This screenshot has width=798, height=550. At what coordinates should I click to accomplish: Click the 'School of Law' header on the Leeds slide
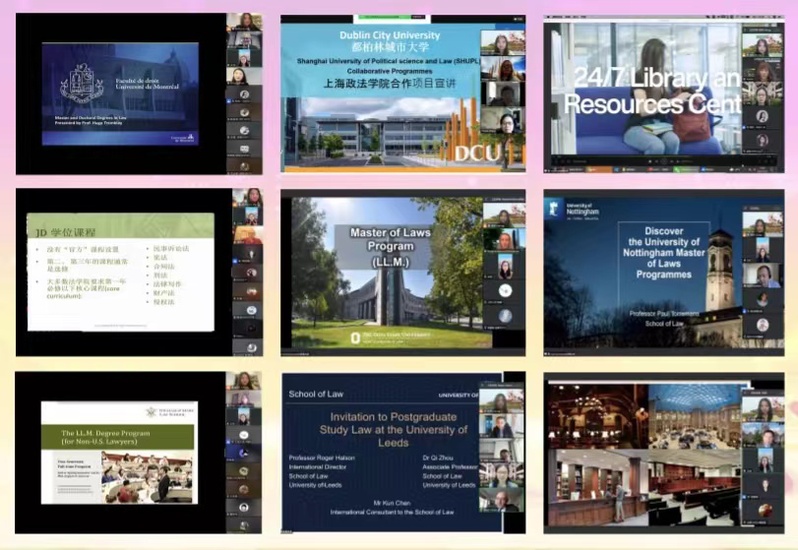coord(315,394)
